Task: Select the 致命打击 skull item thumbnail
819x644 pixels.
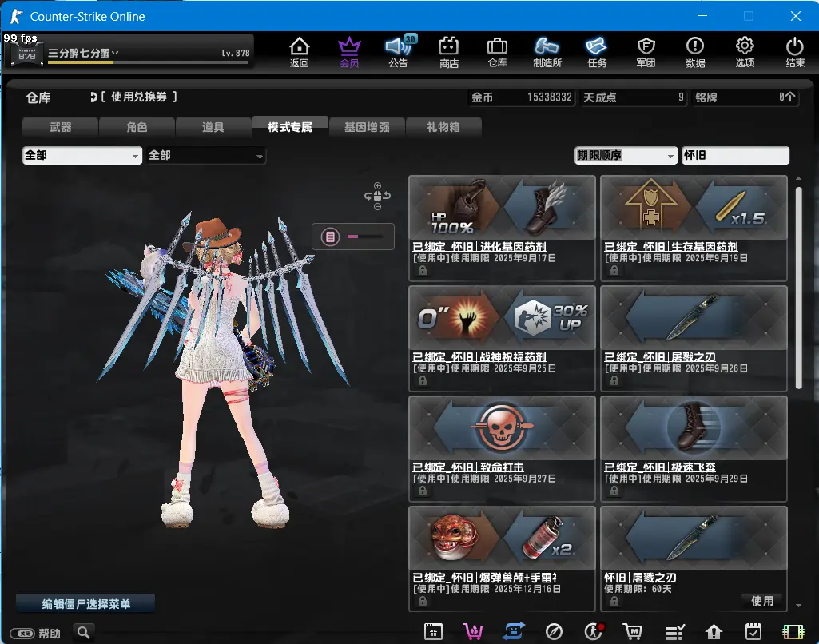Action: coord(502,428)
